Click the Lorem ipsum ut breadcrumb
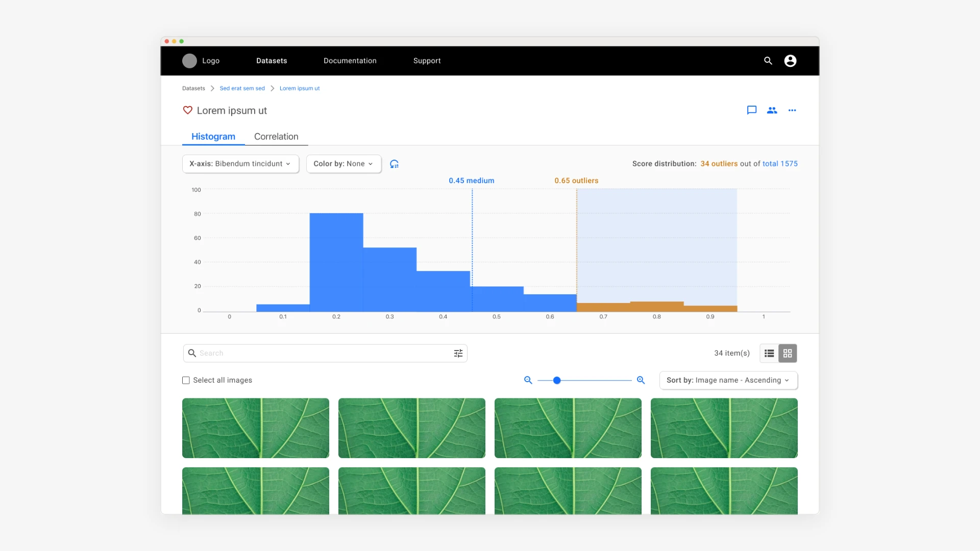 pos(300,88)
